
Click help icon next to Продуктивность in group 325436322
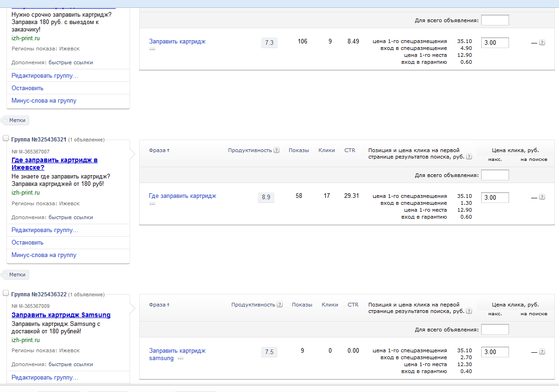(279, 305)
